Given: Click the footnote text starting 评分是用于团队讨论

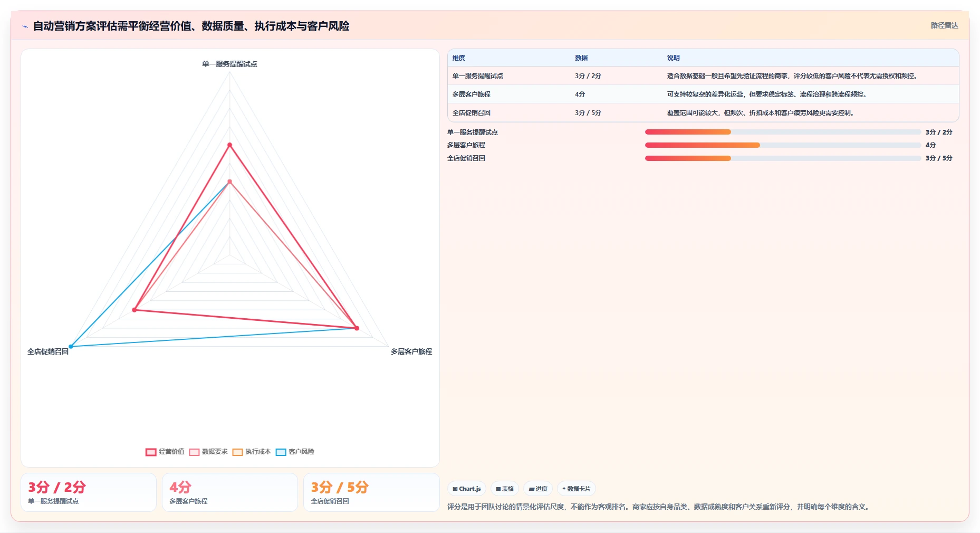Looking at the screenshot, I should point(658,507).
